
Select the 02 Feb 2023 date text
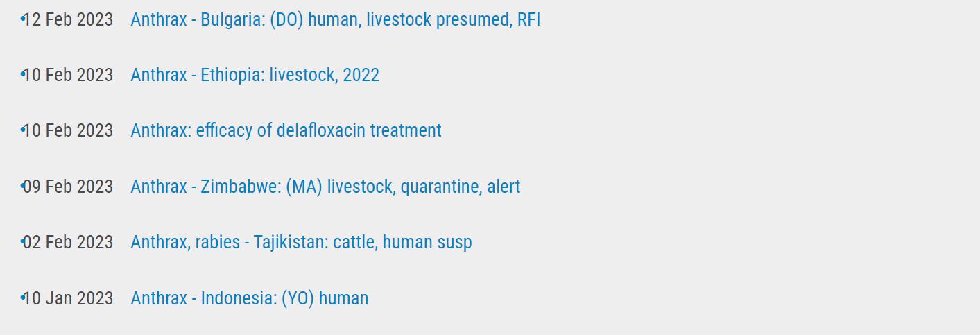(x=68, y=242)
